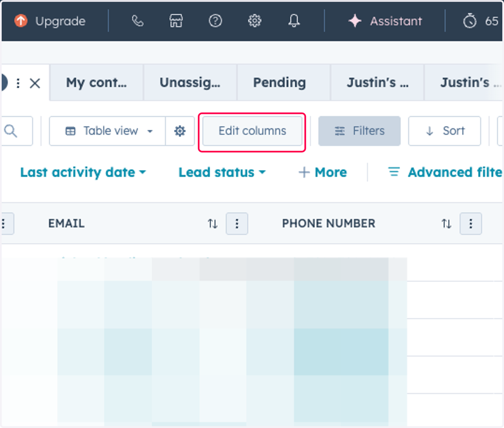Expand the Lead status filter
Viewport: 504px width, 428px height.
click(222, 172)
